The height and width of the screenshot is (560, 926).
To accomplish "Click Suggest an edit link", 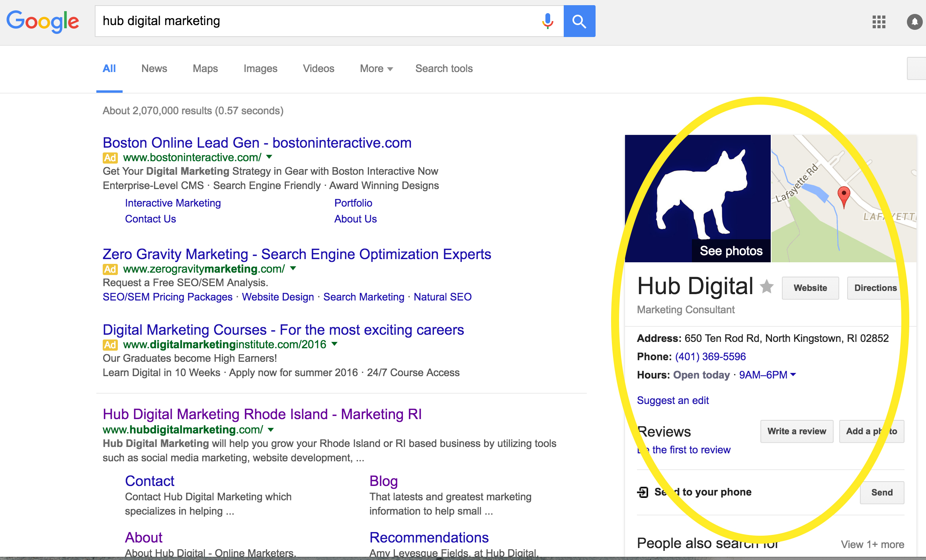I will 673,400.
